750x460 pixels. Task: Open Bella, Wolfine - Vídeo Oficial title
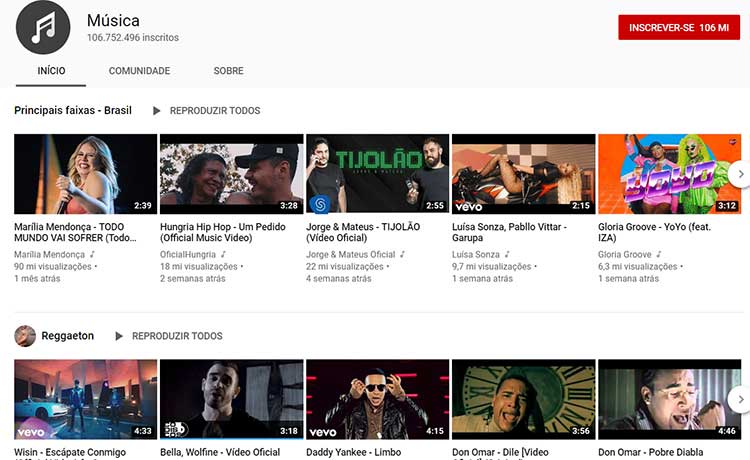click(x=220, y=452)
